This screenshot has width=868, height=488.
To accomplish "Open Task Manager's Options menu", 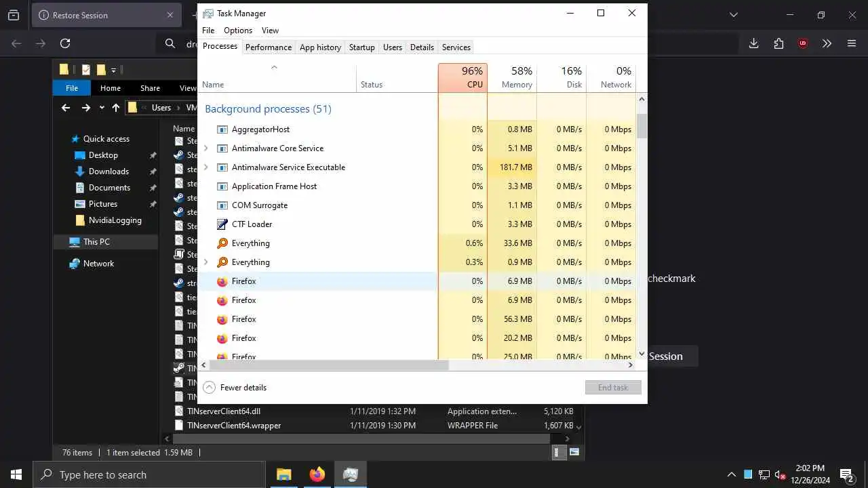I will pos(238,30).
